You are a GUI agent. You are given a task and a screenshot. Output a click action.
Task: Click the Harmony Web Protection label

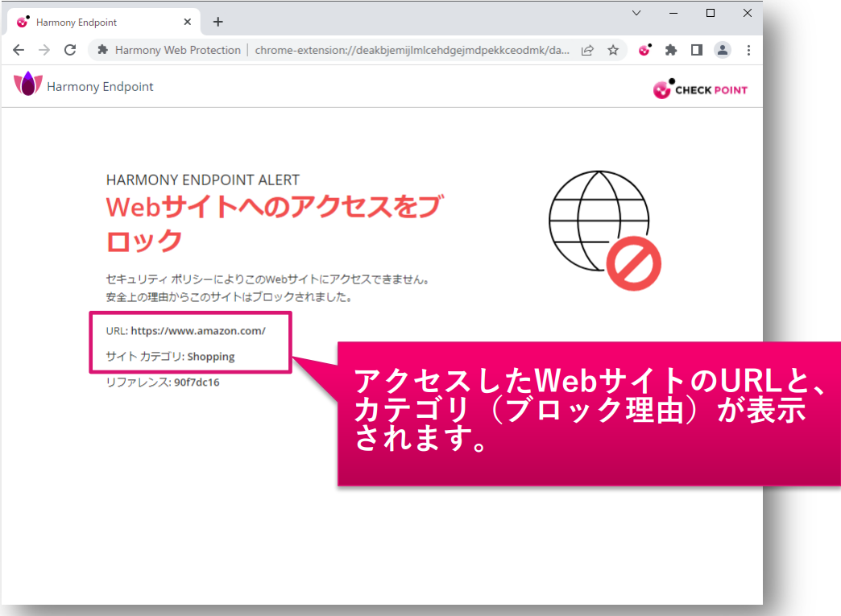click(177, 51)
